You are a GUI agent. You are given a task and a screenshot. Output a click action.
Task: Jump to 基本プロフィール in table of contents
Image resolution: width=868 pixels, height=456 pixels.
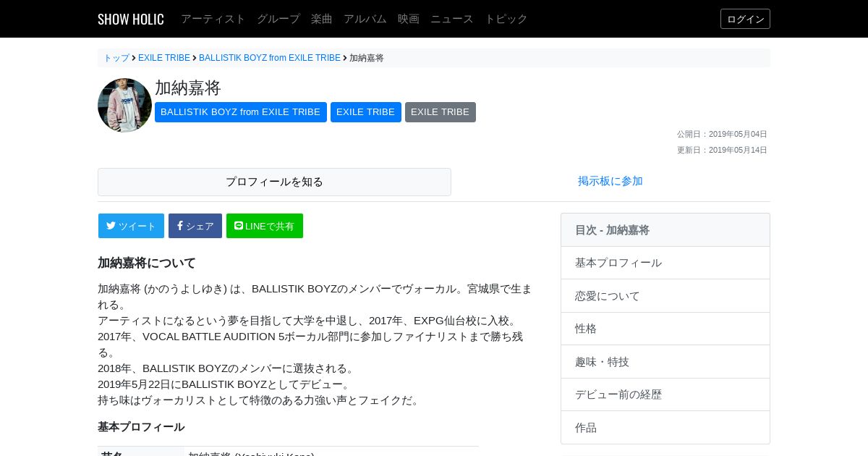(x=665, y=263)
